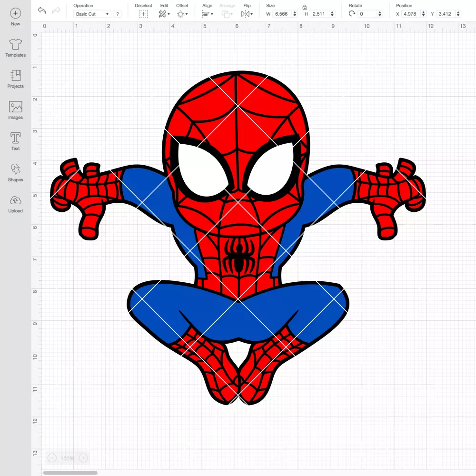This screenshot has height=476, width=476.
Task: Adjust the Position Y stepper arrows
Action: pos(458,14)
